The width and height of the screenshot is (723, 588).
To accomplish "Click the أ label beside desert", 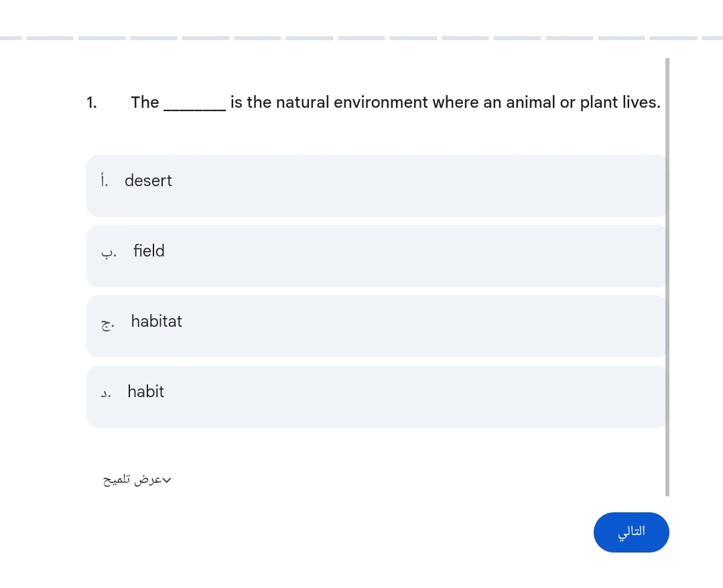I will click(x=103, y=180).
